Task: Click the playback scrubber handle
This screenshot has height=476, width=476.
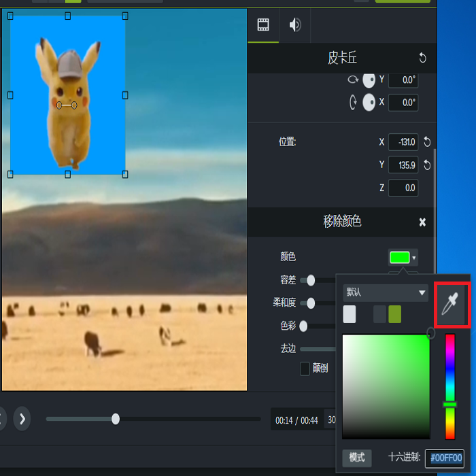Action: [116, 419]
